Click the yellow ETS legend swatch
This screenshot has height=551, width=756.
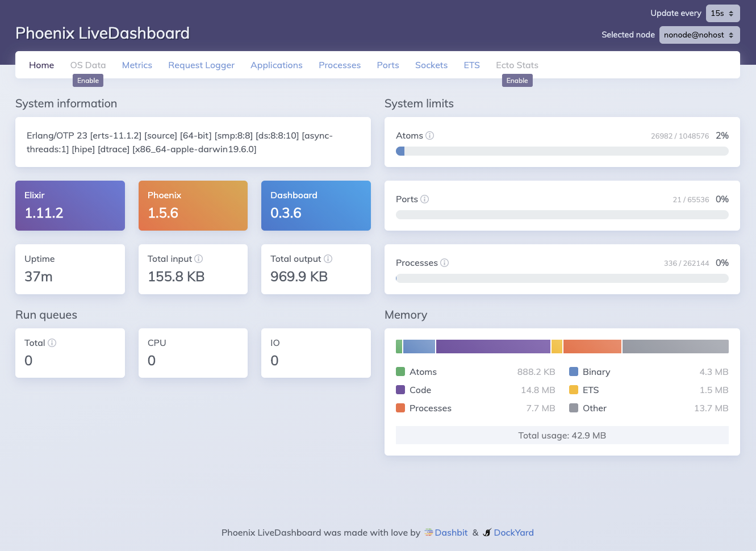click(x=574, y=390)
